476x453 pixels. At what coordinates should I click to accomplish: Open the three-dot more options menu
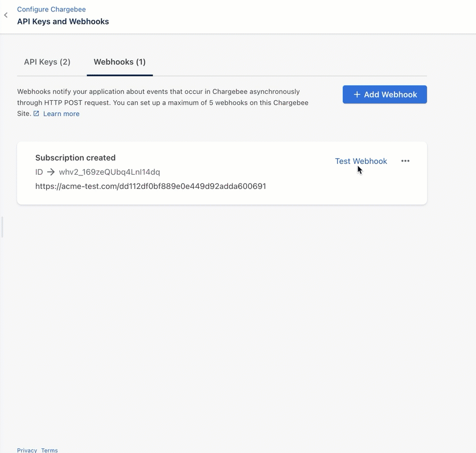tap(405, 161)
